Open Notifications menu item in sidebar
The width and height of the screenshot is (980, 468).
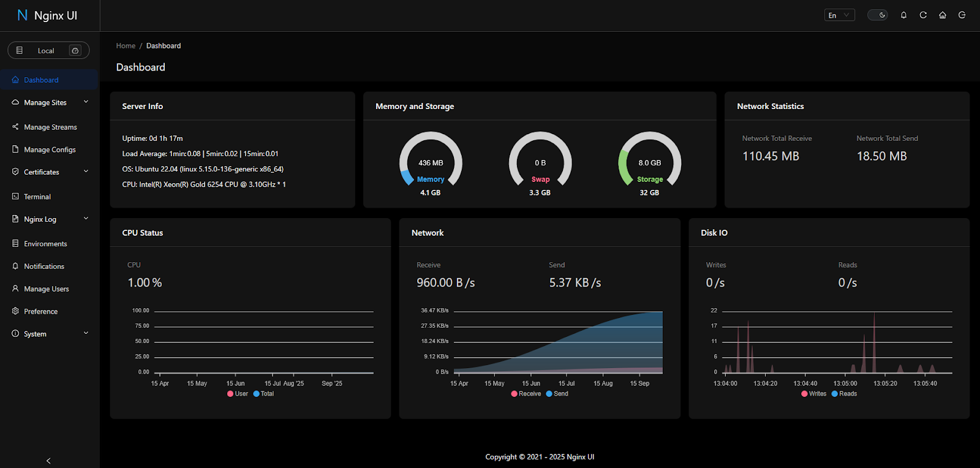pos(49,266)
